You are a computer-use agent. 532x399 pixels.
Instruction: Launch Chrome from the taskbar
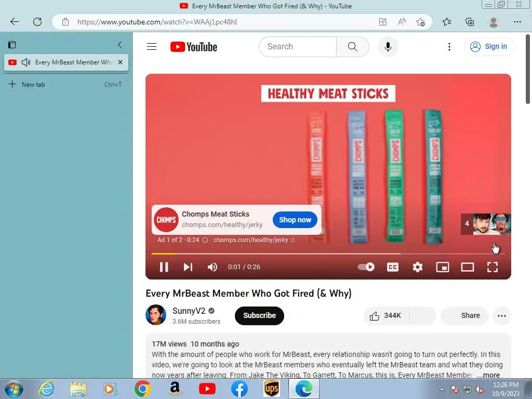click(142, 389)
